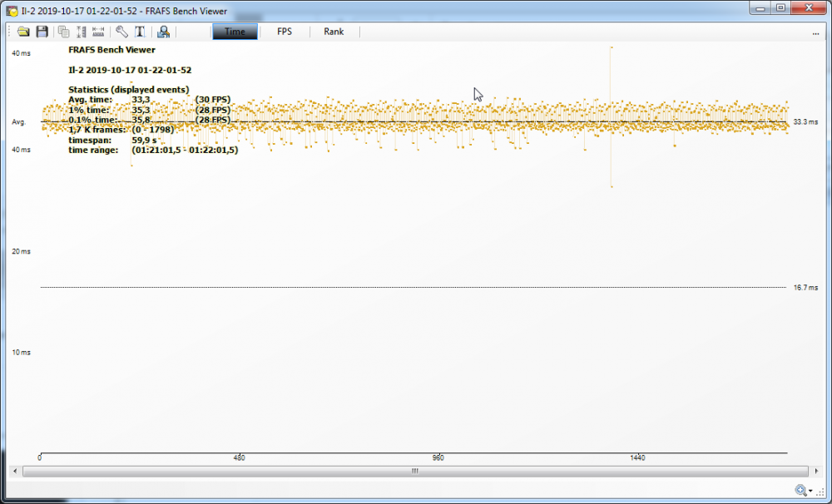Click the Avg. axis label on the left
The height and width of the screenshot is (504, 832).
(x=17, y=122)
